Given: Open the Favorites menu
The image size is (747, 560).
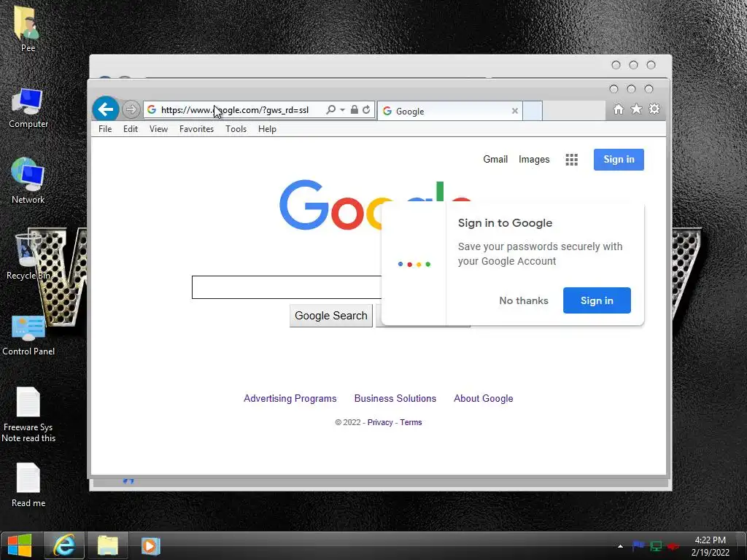Looking at the screenshot, I should click(196, 129).
